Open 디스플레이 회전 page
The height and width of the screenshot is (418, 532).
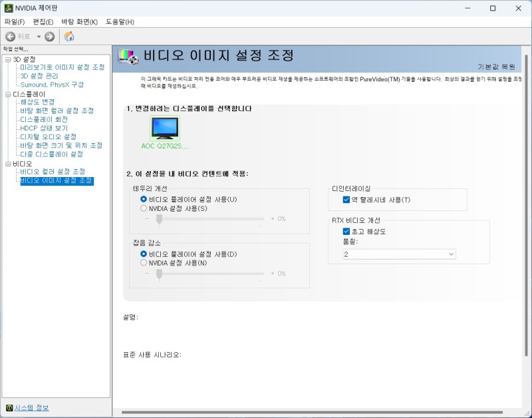(x=44, y=120)
